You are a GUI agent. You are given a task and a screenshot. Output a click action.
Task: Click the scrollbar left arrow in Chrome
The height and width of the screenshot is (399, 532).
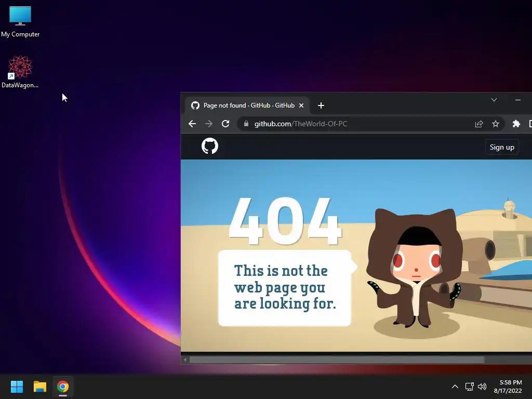tap(185, 360)
